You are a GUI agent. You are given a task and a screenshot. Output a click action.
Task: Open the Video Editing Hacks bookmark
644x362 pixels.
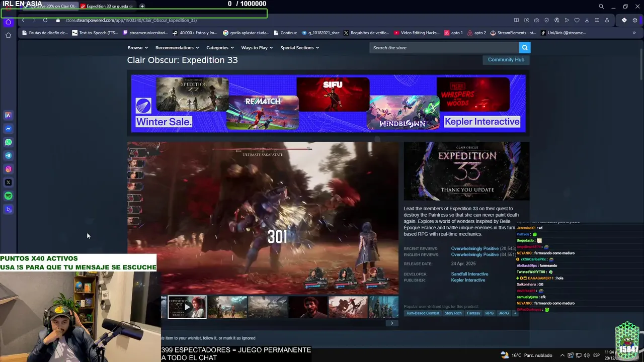coord(417,33)
